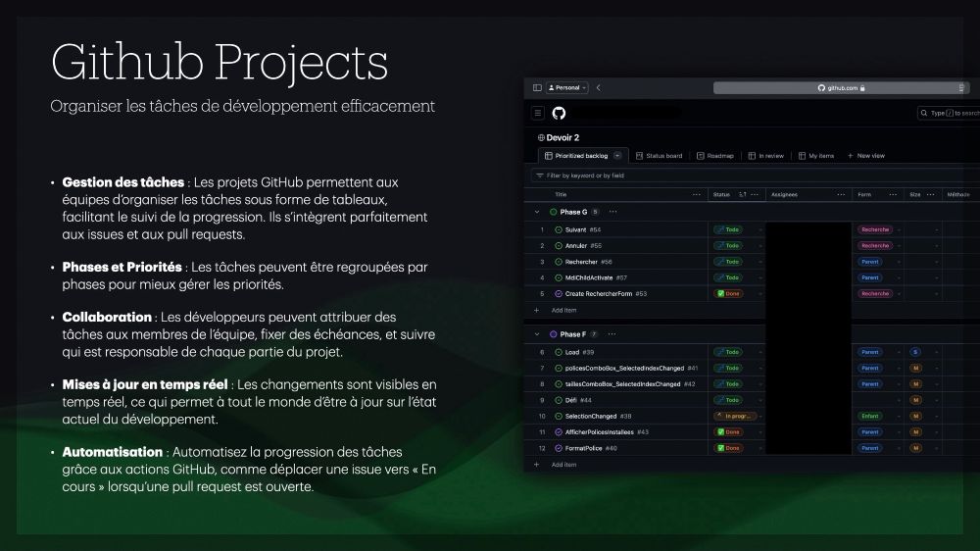980x551 pixels.
Task: Click the filter icon in filter bar
Action: tap(539, 175)
